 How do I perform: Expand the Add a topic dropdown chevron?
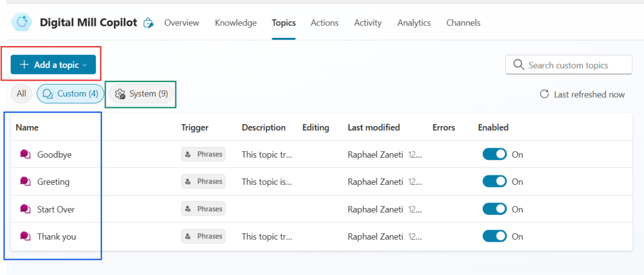point(84,65)
